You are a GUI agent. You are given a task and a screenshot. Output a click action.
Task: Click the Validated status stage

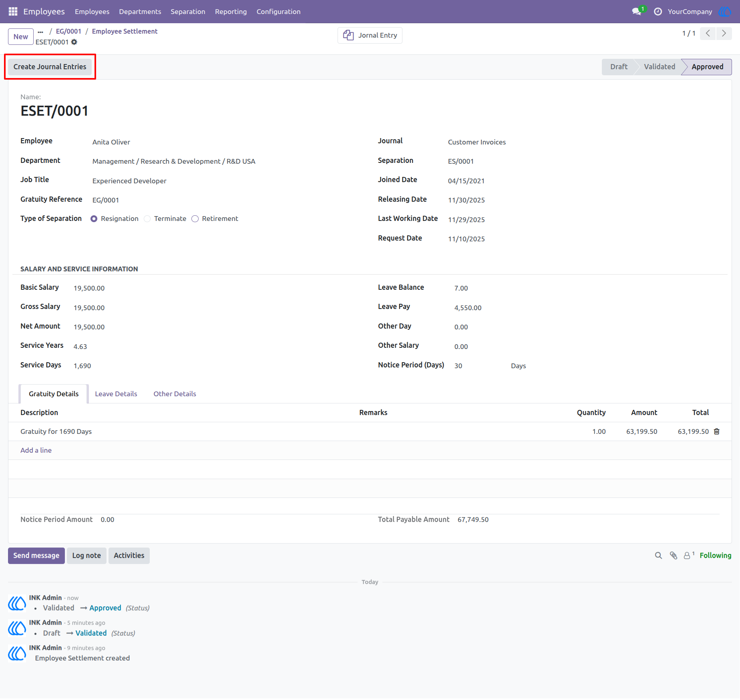[660, 67]
